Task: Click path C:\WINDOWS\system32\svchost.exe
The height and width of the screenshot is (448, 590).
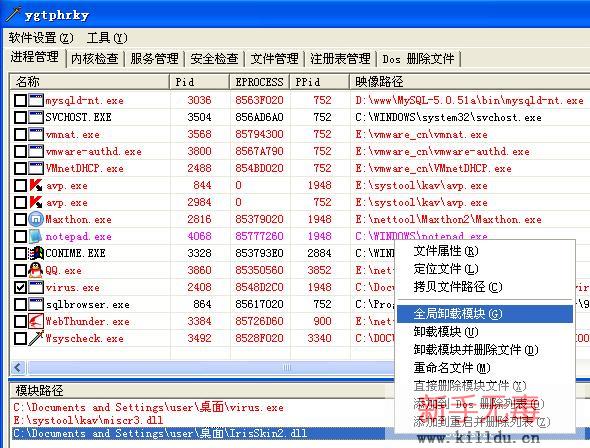Action: tap(448, 117)
